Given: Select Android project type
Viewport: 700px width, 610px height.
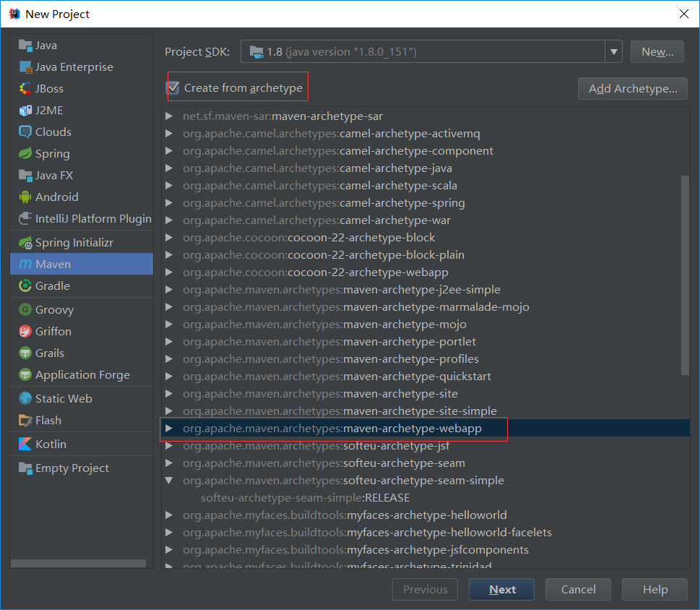Looking at the screenshot, I should [x=82, y=197].
